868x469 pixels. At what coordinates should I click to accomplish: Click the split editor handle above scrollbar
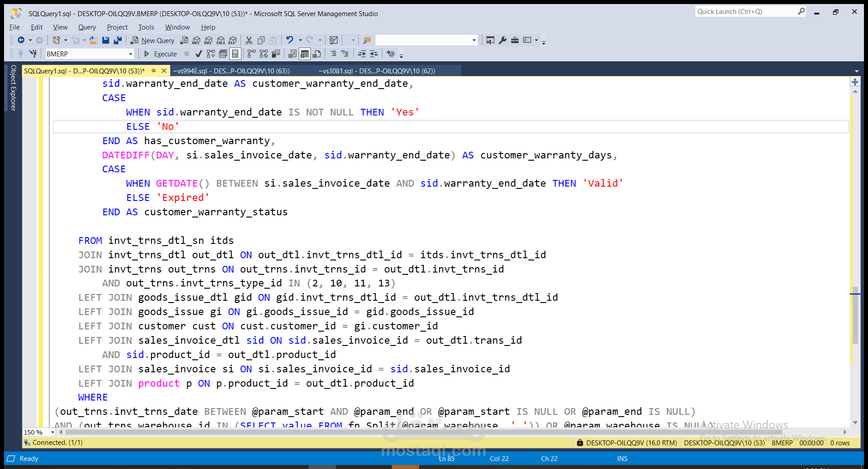(x=855, y=82)
